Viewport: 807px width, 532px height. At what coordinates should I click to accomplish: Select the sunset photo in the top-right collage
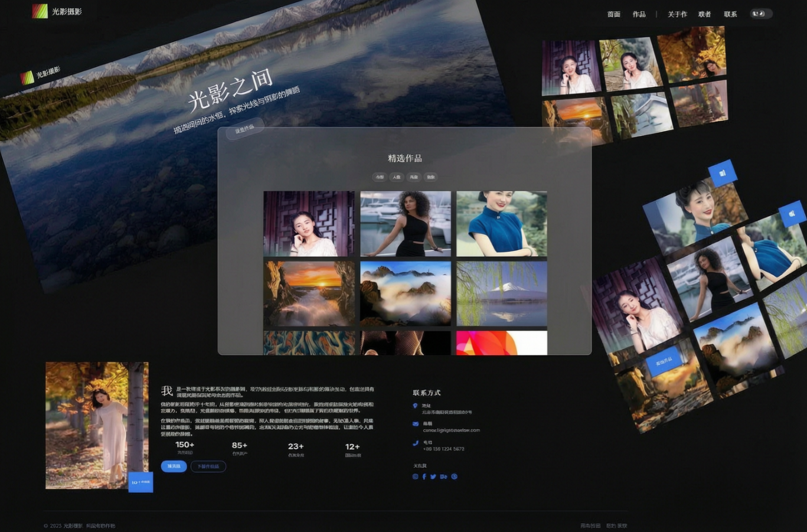(x=577, y=120)
